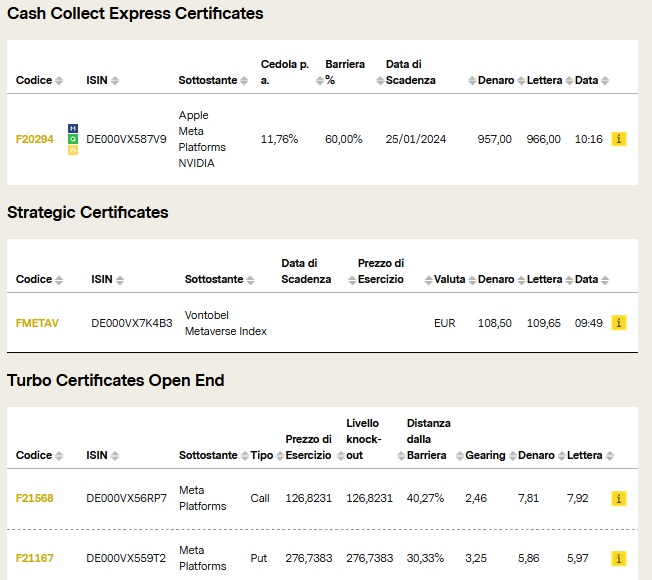The image size is (652, 580).
Task: Click Lettera price 109,65
Action: [543, 323]
